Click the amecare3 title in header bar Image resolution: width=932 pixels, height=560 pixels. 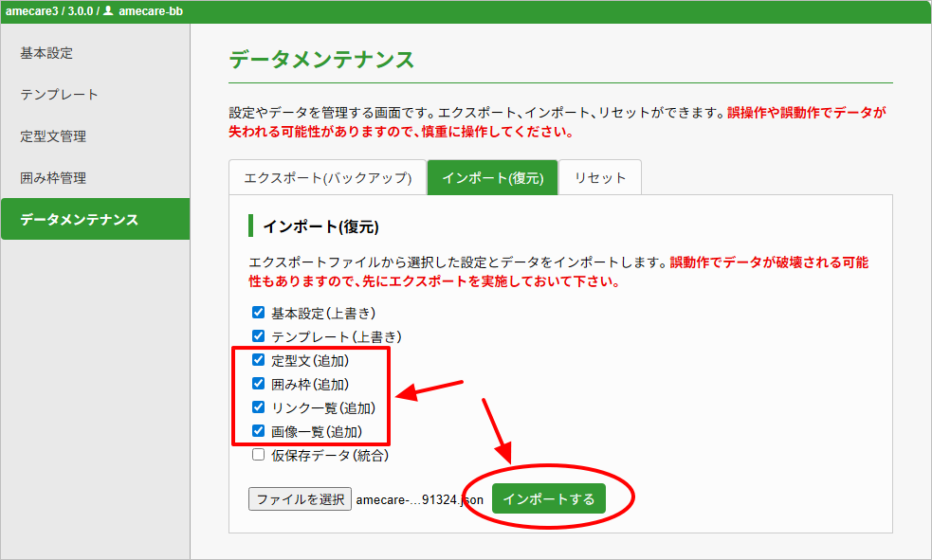click(x=32, y=11)
